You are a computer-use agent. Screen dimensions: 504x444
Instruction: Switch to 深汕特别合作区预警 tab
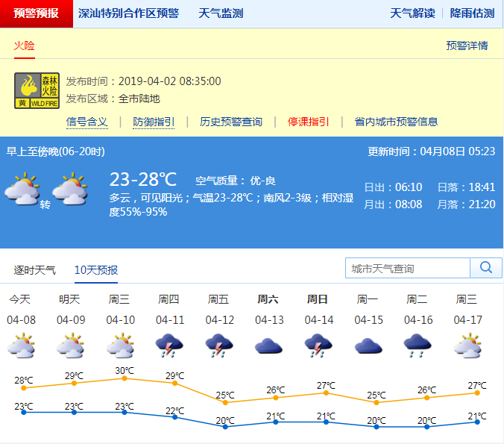pos(129,13)
